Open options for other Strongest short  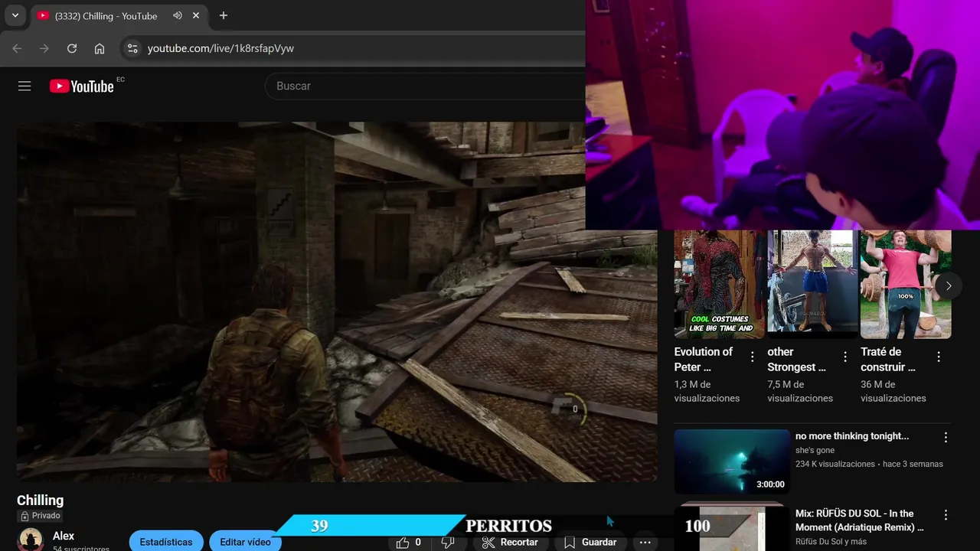click(845, 357)
